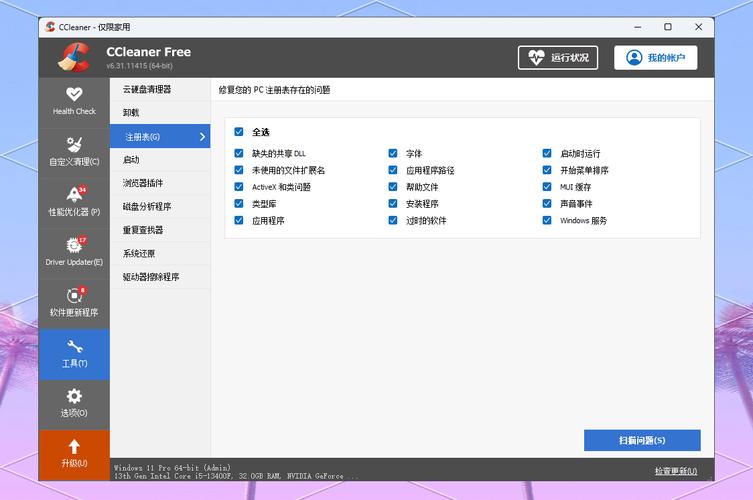The image size is (753, 500).
Task: Close the CCleaner window
Action: [x=698, y=27]
